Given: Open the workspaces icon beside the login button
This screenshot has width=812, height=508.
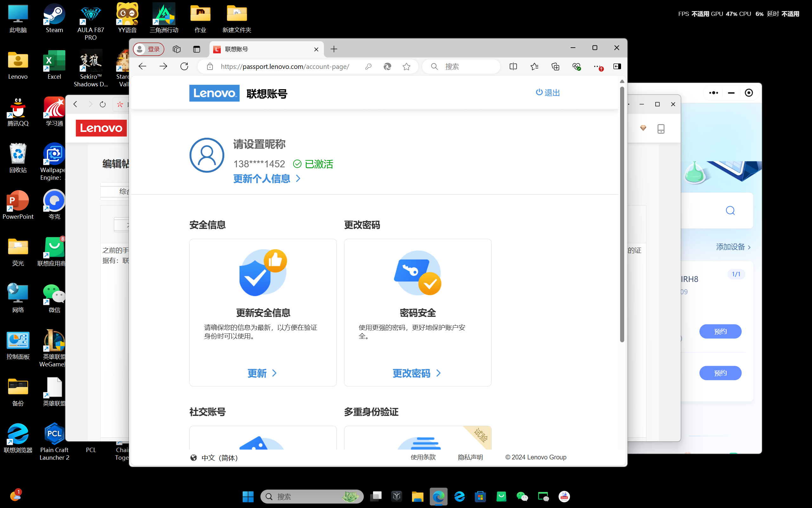Looking at the screenshot, I should click(x=176, y=50).
